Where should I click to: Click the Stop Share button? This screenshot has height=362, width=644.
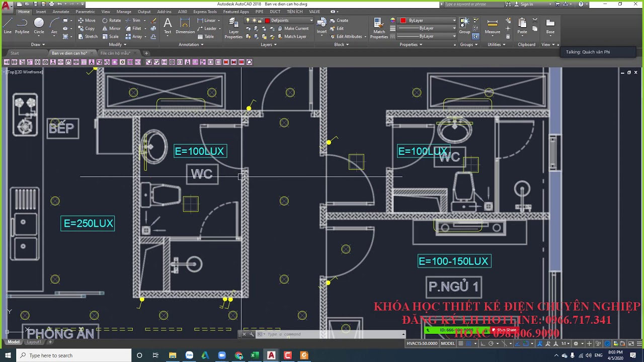(505, 330)
